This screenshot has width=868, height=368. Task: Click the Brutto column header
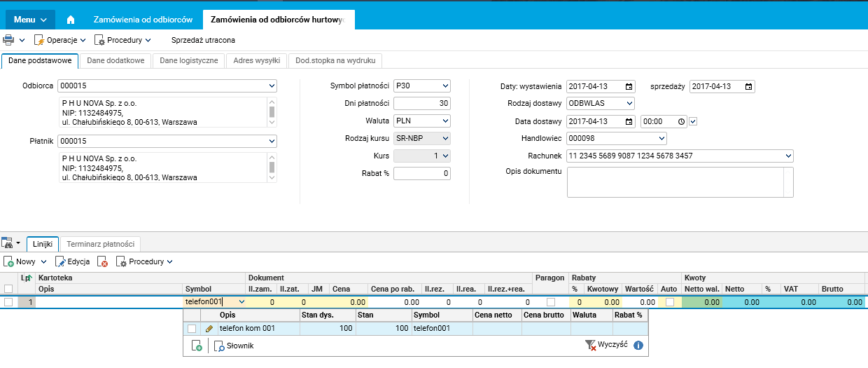[x=841, y=289]
